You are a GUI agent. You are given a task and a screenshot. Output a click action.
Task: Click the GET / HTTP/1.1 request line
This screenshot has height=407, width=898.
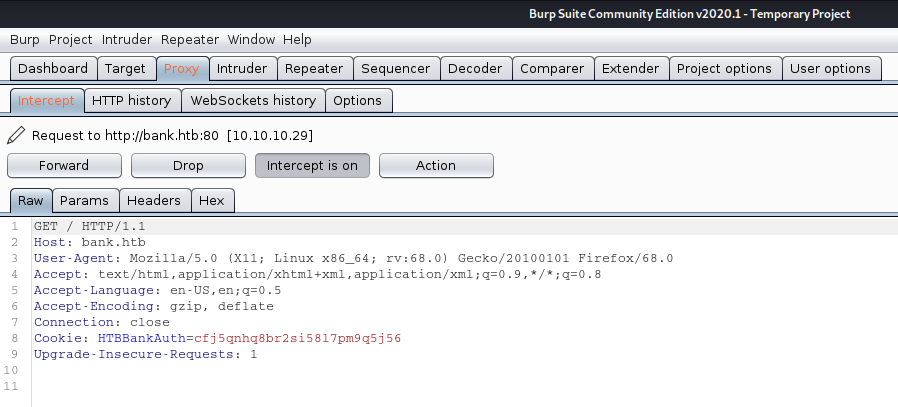click(x=89, y=226)
